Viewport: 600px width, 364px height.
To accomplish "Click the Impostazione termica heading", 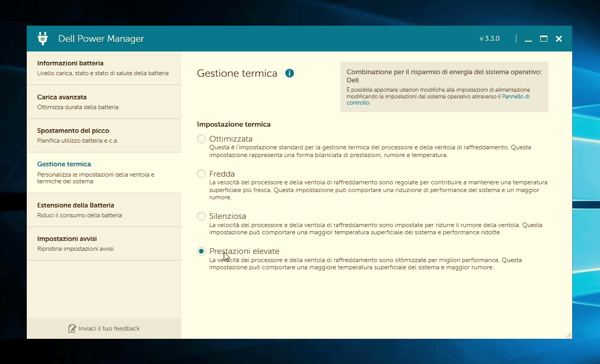I will [234, 124].
